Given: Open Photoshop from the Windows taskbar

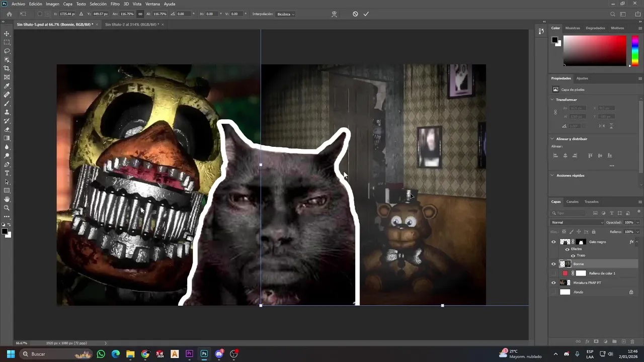Looking at the screenshot, I should pos(204,354).
